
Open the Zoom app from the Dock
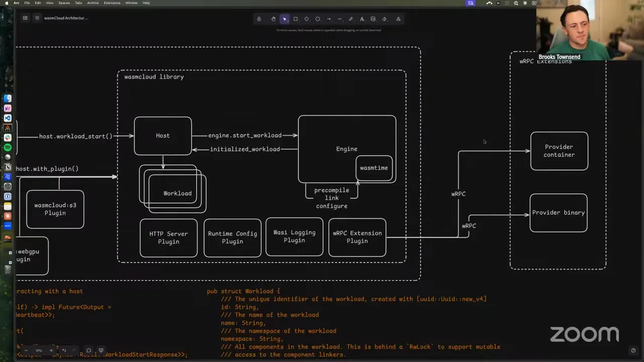8,226
